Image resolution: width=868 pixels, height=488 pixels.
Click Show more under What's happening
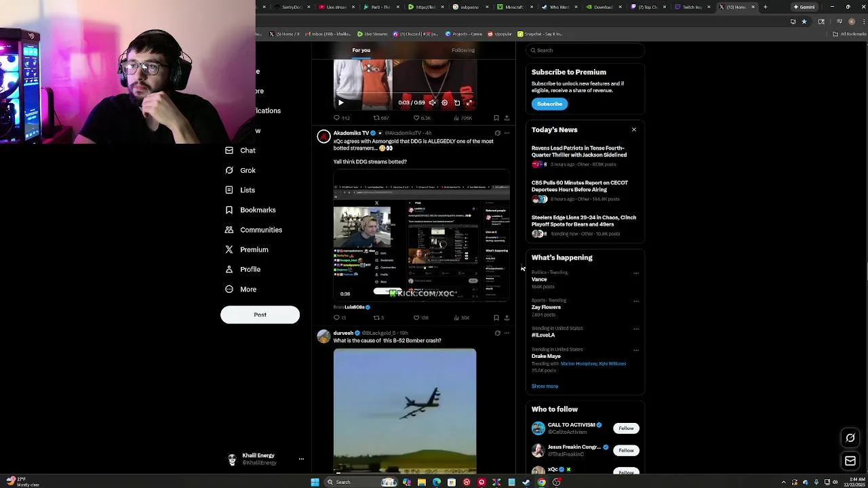(545, 386)
